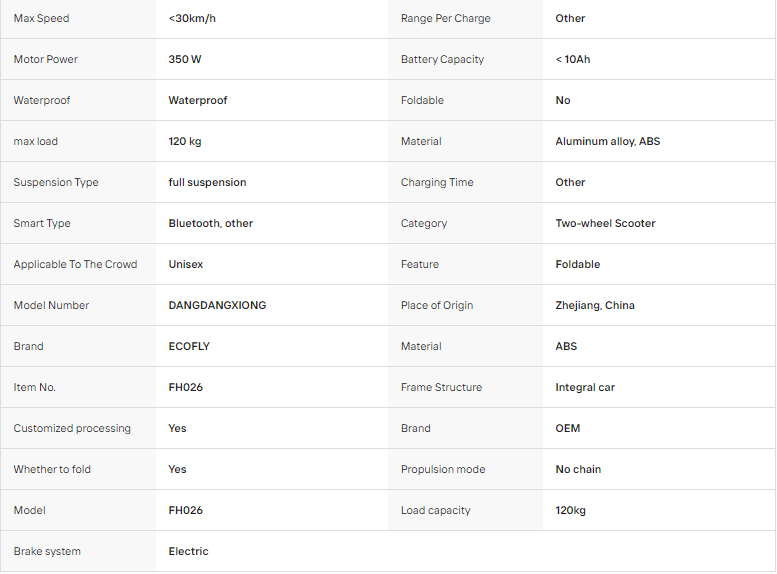777x574 pixels.
Task: Click the Foldable 'No' value
Action: pyautogui.click(x=563, y=101)
